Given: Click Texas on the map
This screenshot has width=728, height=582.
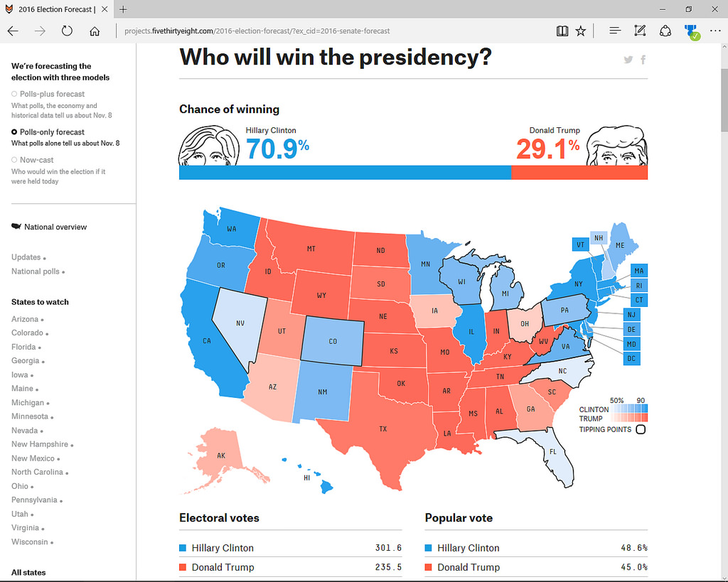Looking at the screenshot, I should point(382,430).
